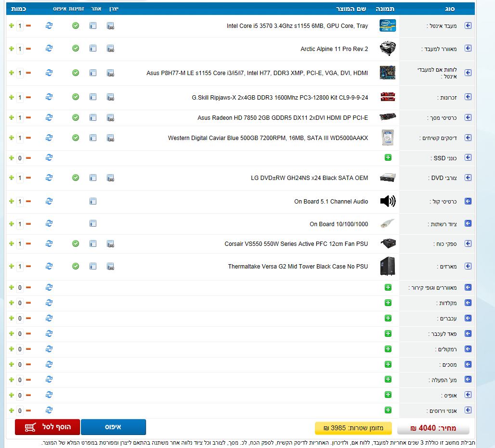Click the site icon in On Board 5.1 Channel Audio row
495x448 pixels.
point(93,202)
